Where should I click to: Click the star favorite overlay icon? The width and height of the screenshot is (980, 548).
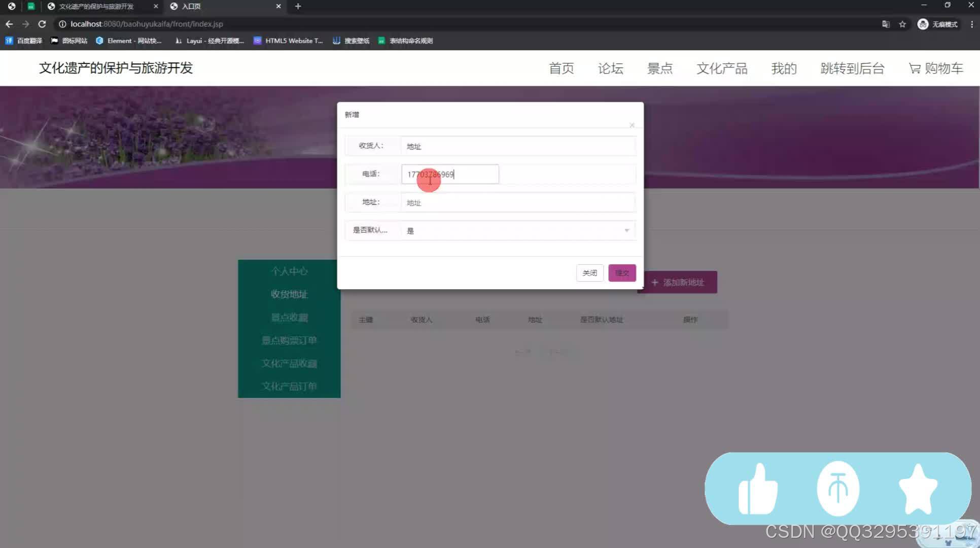pyautogui.click(x=918, y=489)
